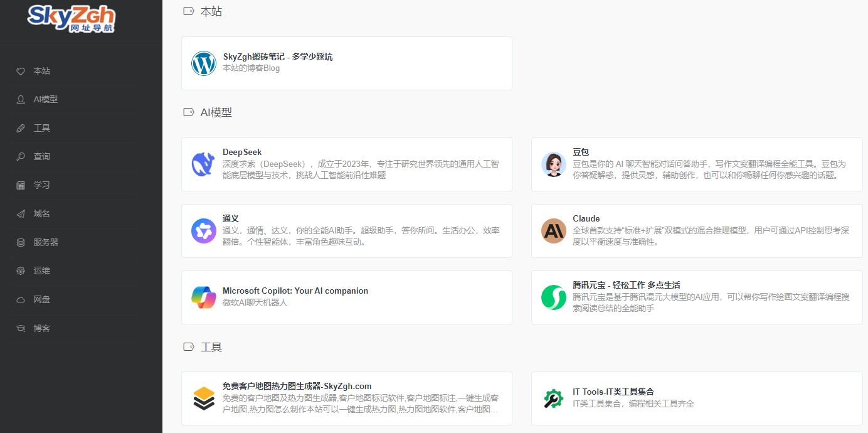Open 'IT Tools-IT类工具集合' title link
Screen dimensions: 868x433
click(613, 392)
